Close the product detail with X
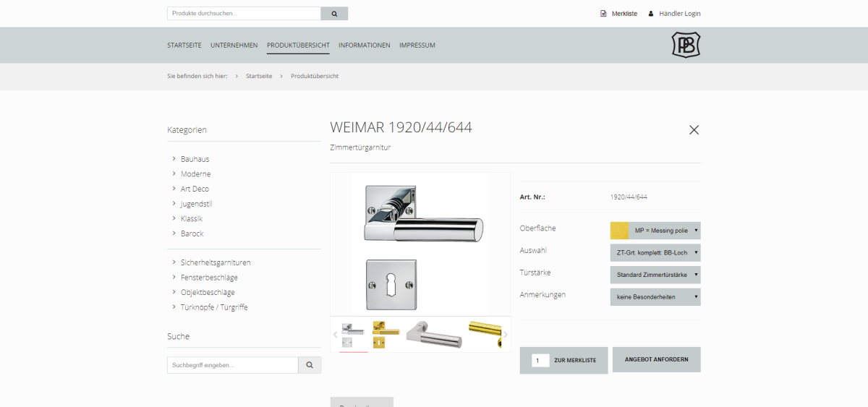Image resolution: width=868 pixels, height=407 pixels. [694, 130]
